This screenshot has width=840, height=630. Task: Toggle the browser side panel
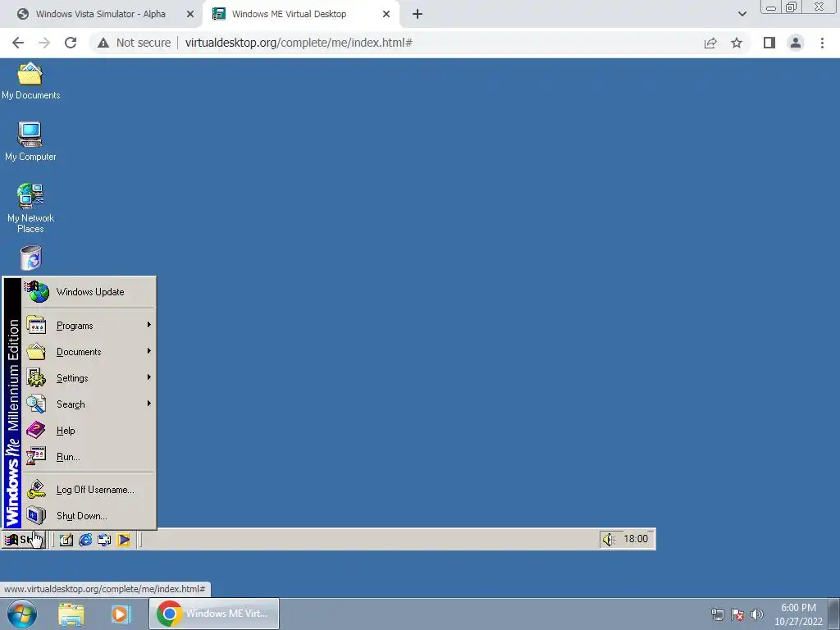tap(769, 43)
